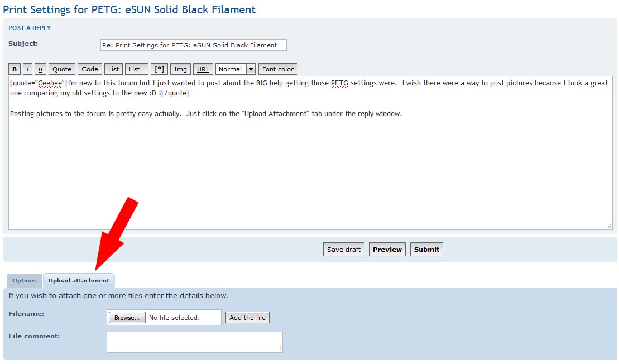Insert ordered List= tag
Screen dimensions: 619x364
(x=137, y=69)
